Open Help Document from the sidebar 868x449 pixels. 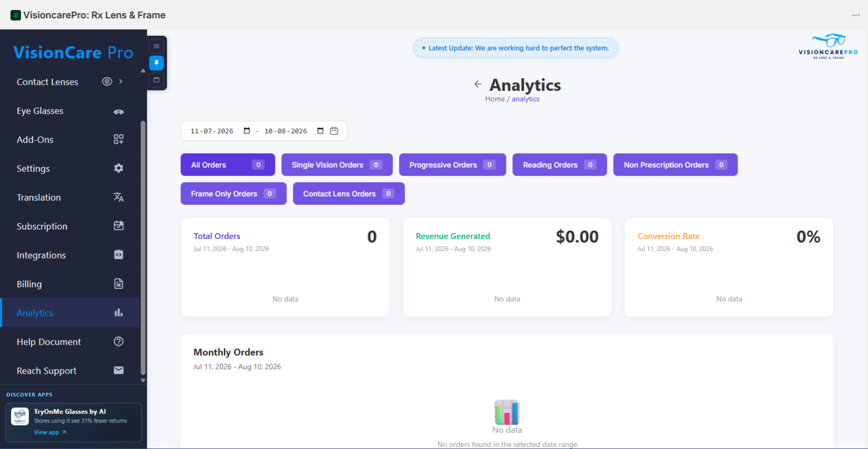point(71,342)
